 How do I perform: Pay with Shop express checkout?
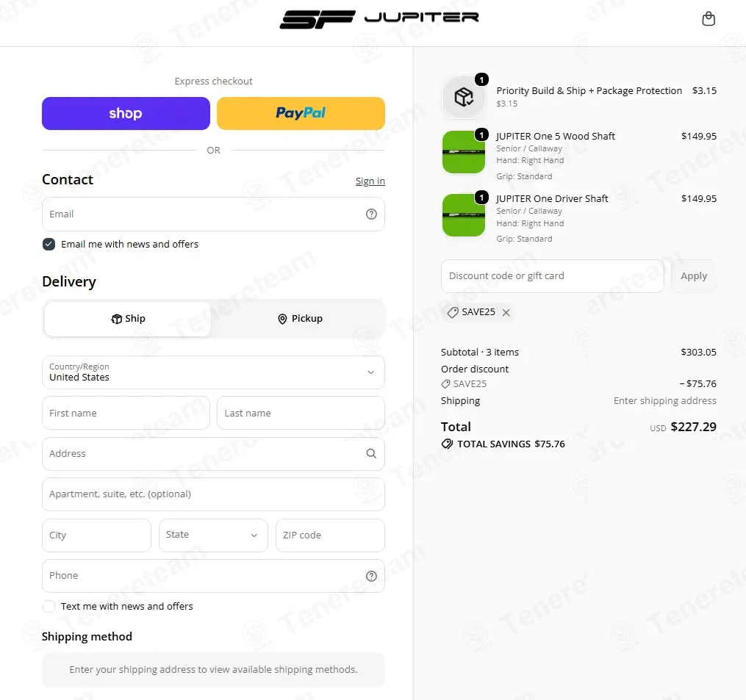(126, 114)
